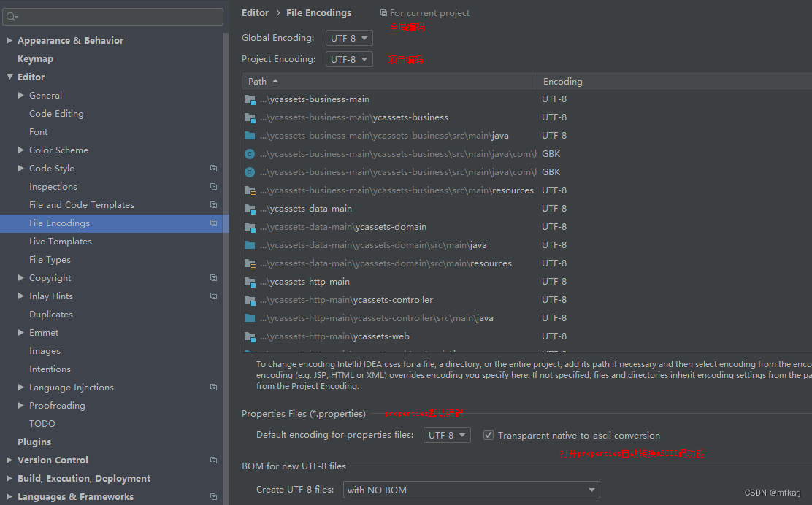Image resolution: width=812 pixels, height=505 pixels.
Task: Open default properties files encoding dropdown
Action: pyautogui.click(x=447, y=435)
